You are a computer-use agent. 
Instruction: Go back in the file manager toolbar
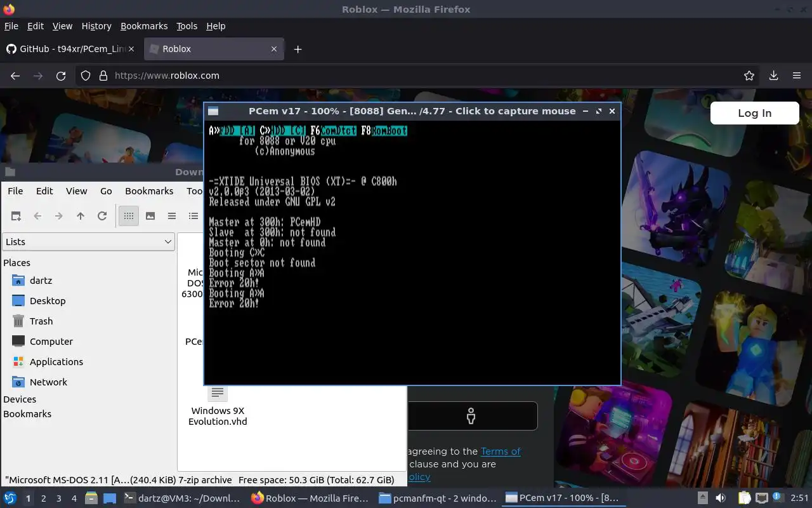[x=37, y=216]
